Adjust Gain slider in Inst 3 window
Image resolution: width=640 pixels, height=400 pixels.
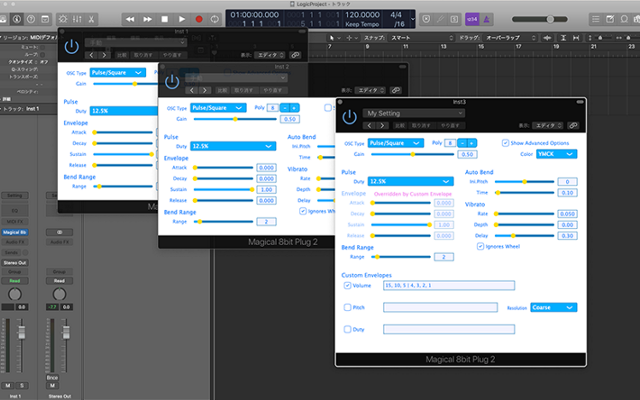pyautogui.click(x=412, y=154)
